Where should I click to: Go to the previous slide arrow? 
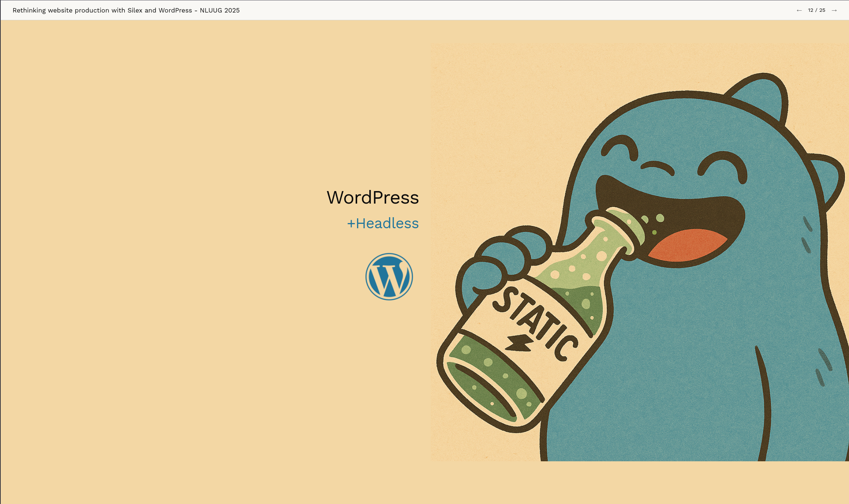tap(799, 10)
